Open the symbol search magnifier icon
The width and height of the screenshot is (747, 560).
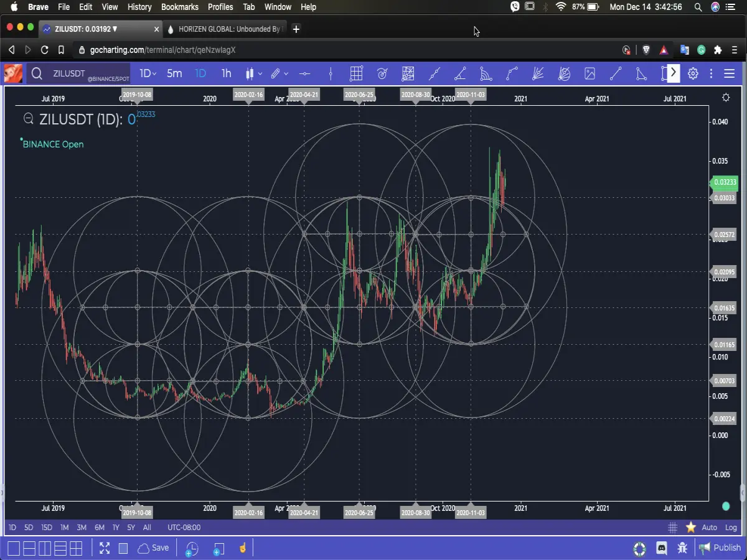37,74
